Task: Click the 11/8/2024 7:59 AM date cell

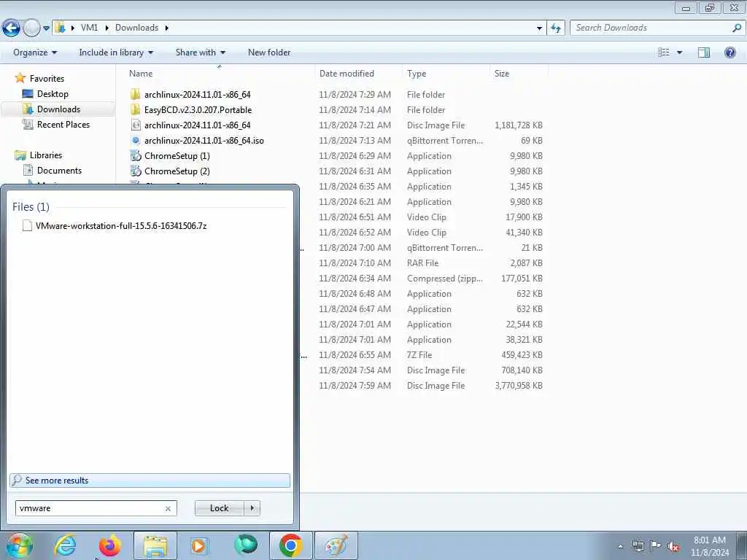Action: (x=355, y=386)
